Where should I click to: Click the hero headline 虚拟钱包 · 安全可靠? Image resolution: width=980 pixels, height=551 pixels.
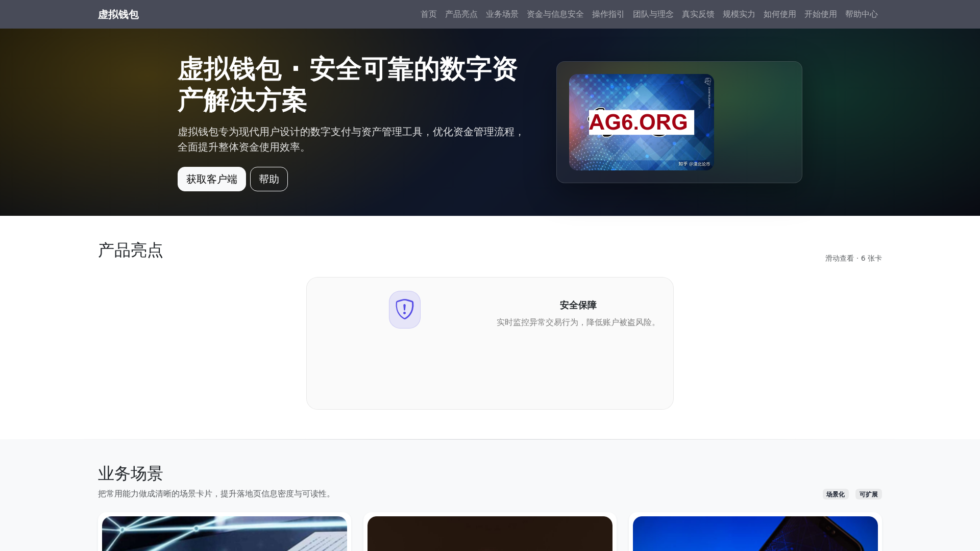tap(348, 84)
